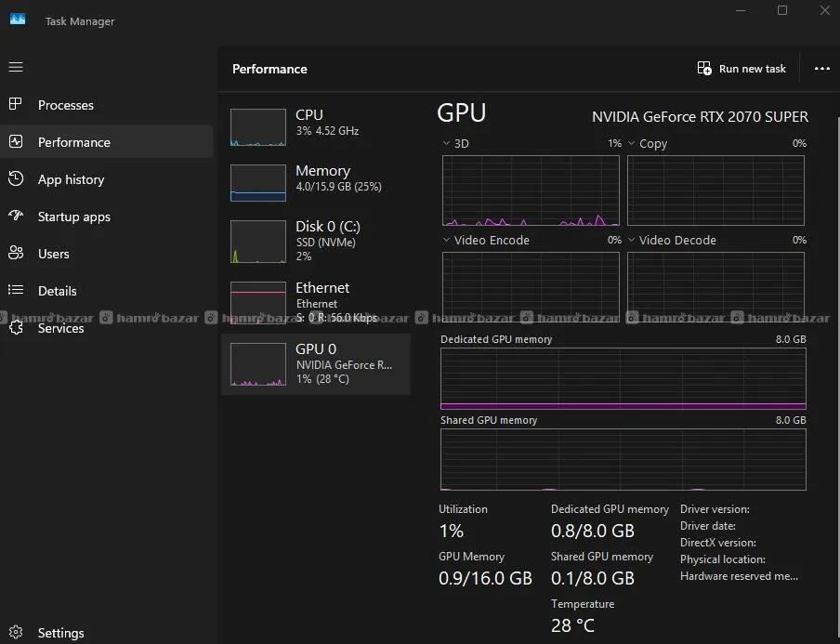Click the Driver version: label
Viewport: 840px width, 644px height.
click(x=715, y=509)
